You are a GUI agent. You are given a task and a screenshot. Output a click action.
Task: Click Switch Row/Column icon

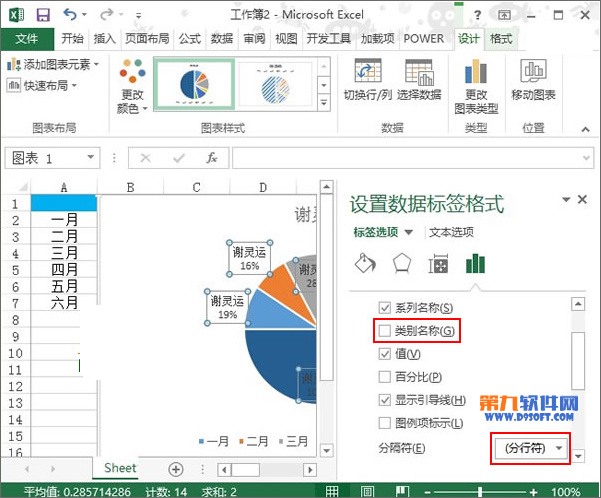(368, 71)
